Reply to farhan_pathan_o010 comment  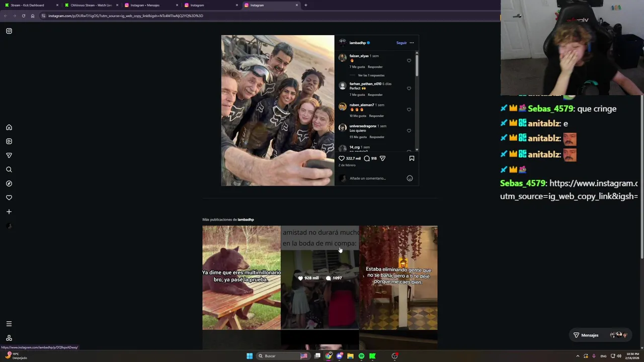click(375, 95)
